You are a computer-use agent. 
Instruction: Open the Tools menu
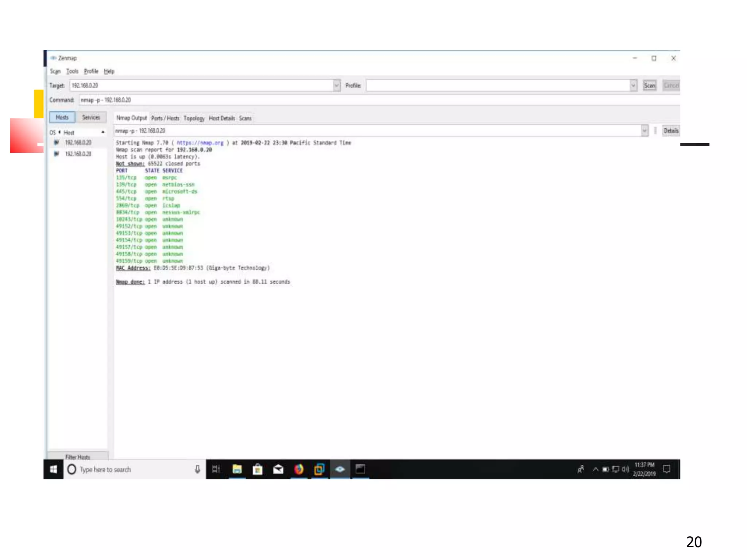72,71
